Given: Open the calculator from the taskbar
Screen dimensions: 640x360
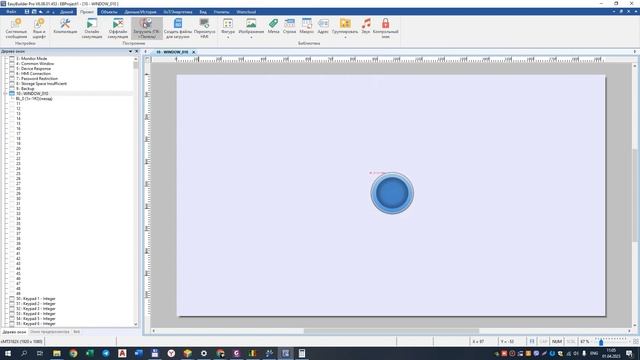Looking at the screenshot, I should coord(302,353).
